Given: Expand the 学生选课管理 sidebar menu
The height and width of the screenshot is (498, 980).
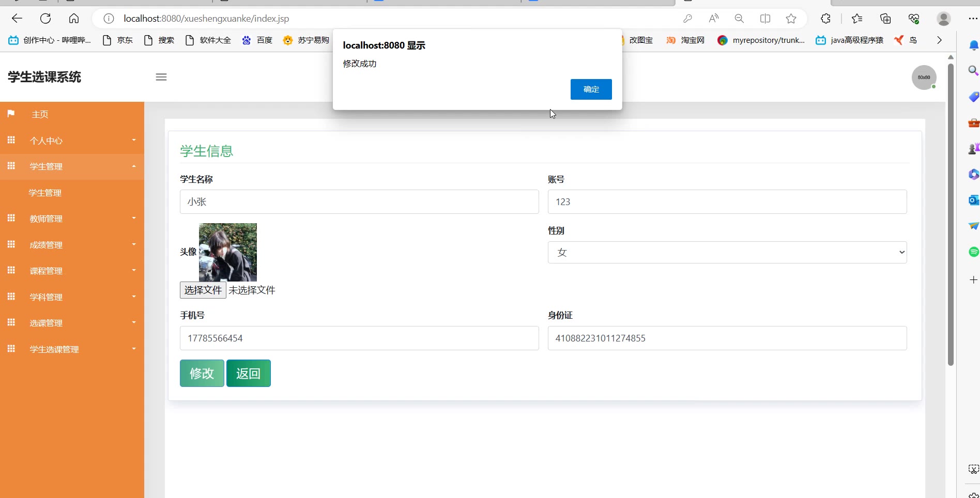Looking at the screenshot, I should click(72, 349).
